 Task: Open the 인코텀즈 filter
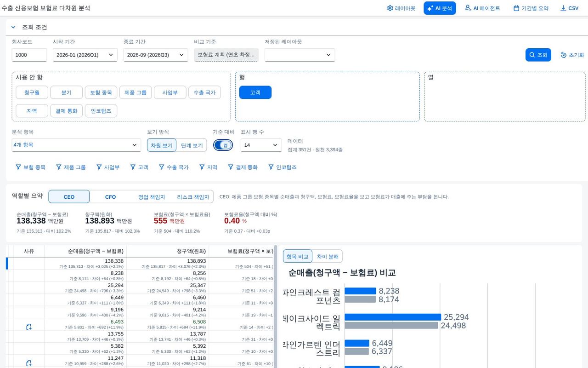(x=283, y=167)
